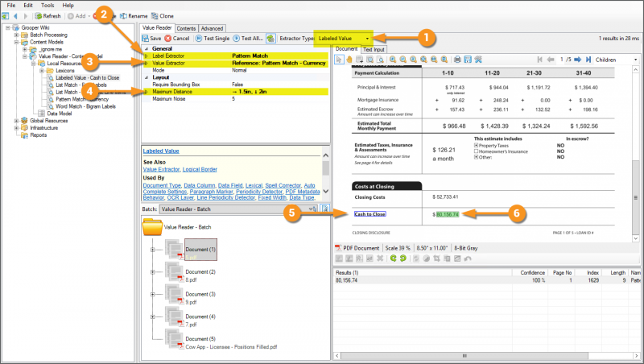The image size is (644, 364).
Task: Open the Children dropdown in viewer
Action: point(617,60)
